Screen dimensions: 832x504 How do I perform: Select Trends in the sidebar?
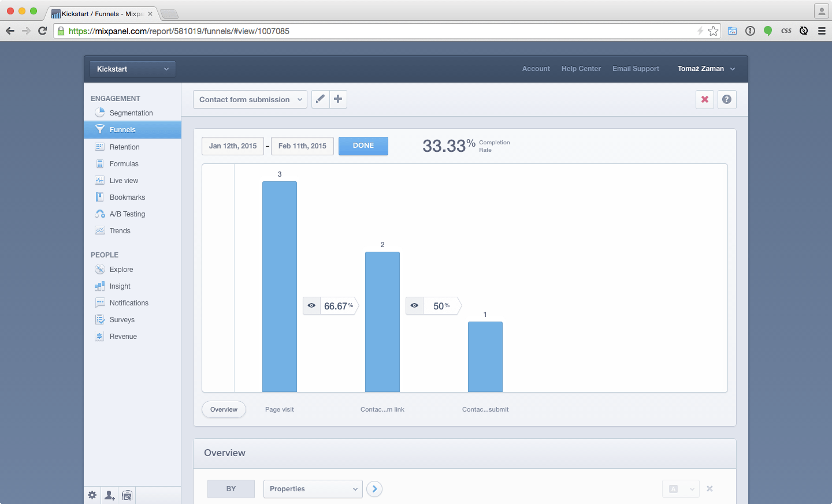(x=120, y=231)
